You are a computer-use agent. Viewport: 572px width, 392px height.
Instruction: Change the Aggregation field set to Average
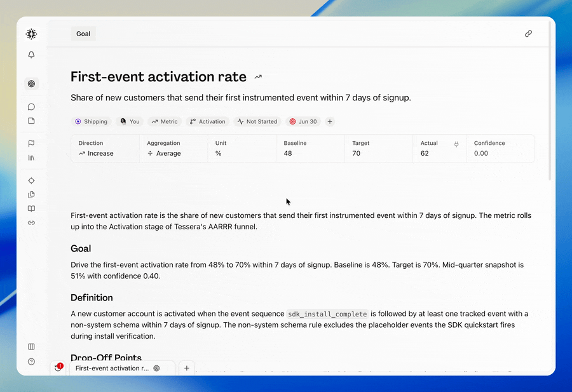point(174,149)
